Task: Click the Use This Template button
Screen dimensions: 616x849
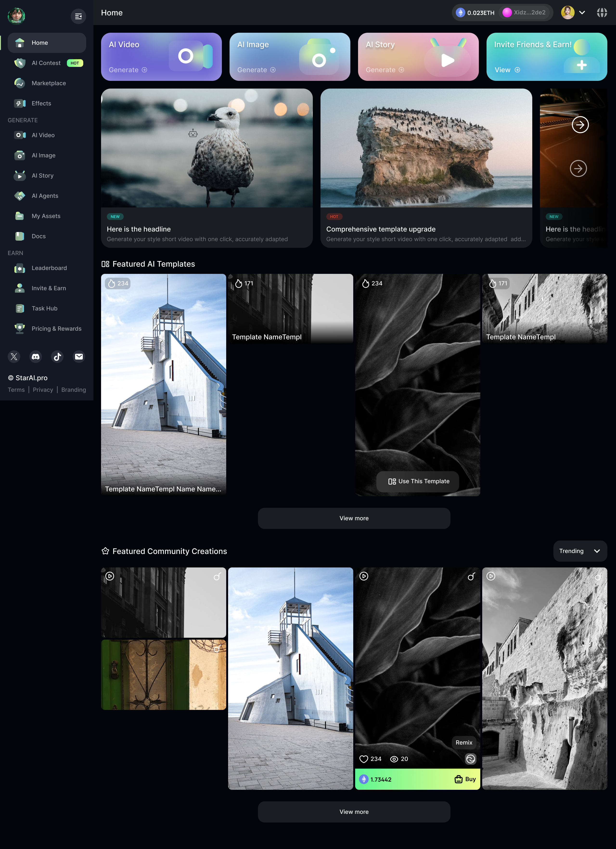Action: 418,481
